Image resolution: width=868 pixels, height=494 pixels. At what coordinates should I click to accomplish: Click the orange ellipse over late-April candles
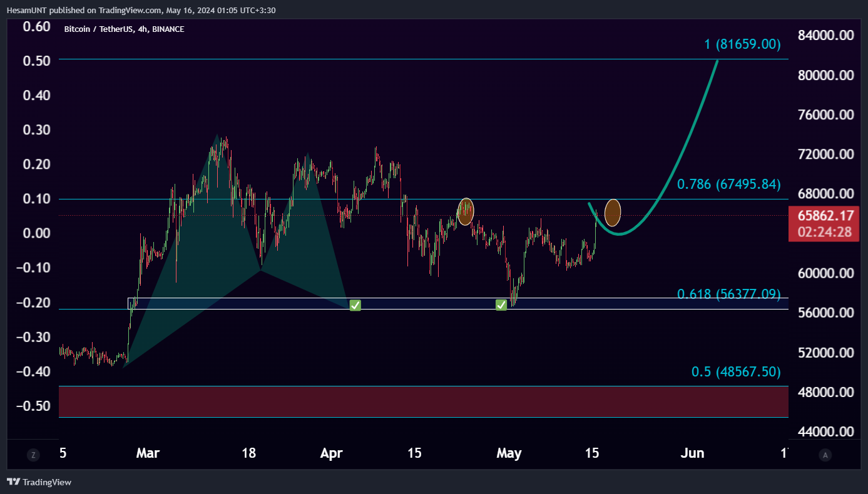[466, 211]
